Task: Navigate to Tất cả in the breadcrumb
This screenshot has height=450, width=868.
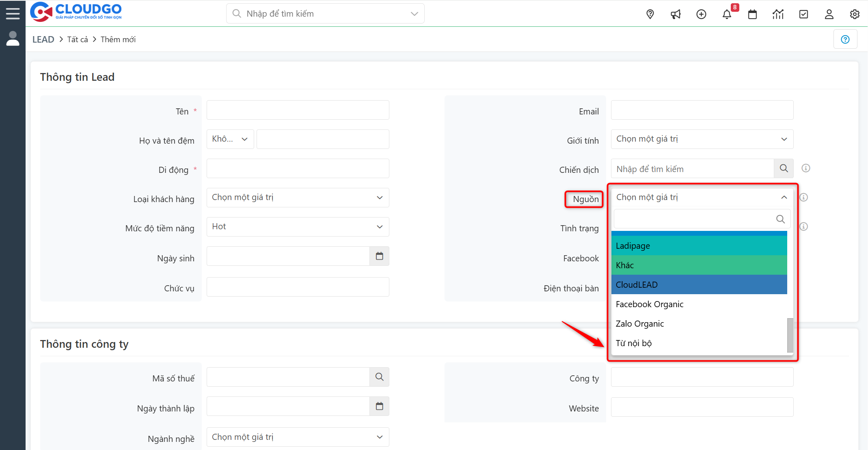Action: coord(77,39)
